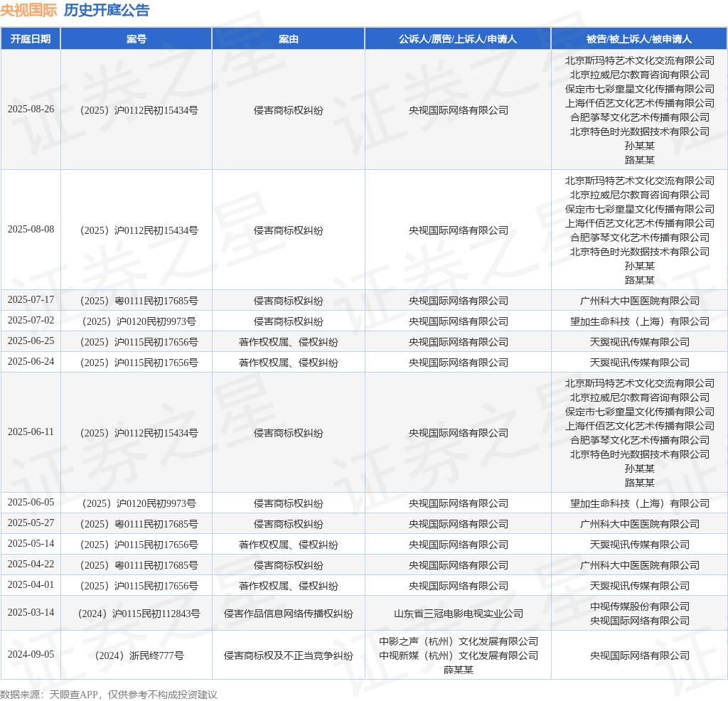Click defendant 孙某某 in the 2025-06-11 row

639,469
